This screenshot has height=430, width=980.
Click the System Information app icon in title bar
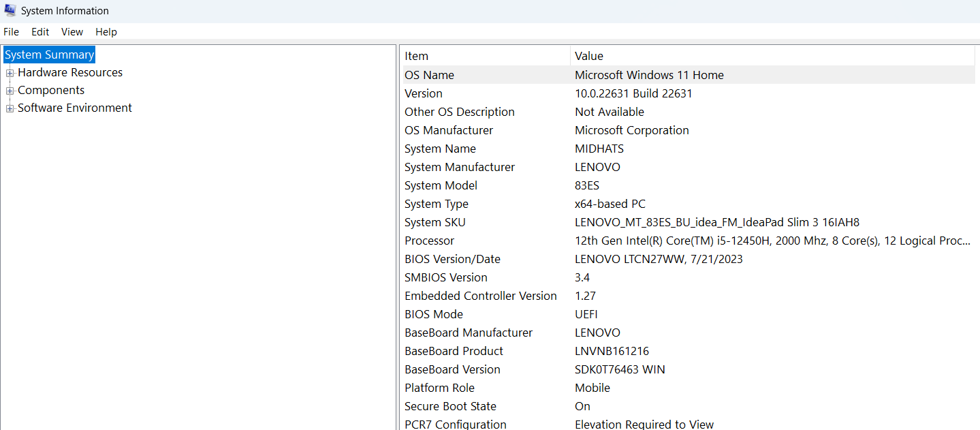coord(10,10)
